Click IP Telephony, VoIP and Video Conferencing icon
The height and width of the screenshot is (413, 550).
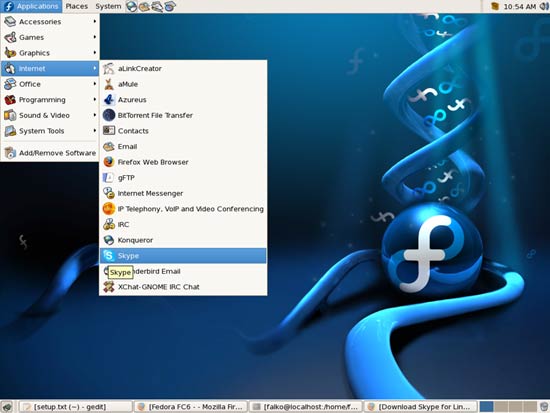(109, 209)
